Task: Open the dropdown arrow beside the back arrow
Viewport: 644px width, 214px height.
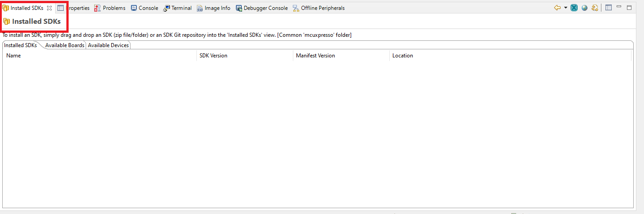Action: pyautogui.click(x=566, y=8)
